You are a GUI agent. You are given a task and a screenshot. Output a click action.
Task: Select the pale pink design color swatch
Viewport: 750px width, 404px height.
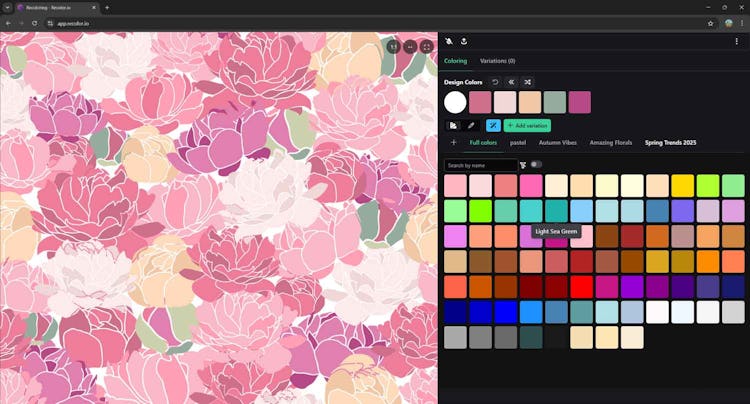[505, 102]
